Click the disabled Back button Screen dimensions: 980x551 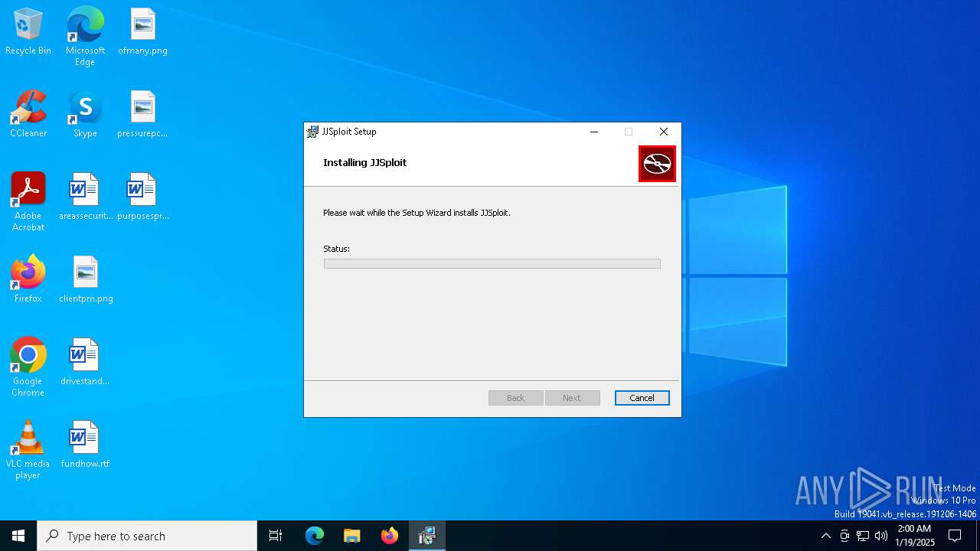pyautogui.click(x=516, y=398)
